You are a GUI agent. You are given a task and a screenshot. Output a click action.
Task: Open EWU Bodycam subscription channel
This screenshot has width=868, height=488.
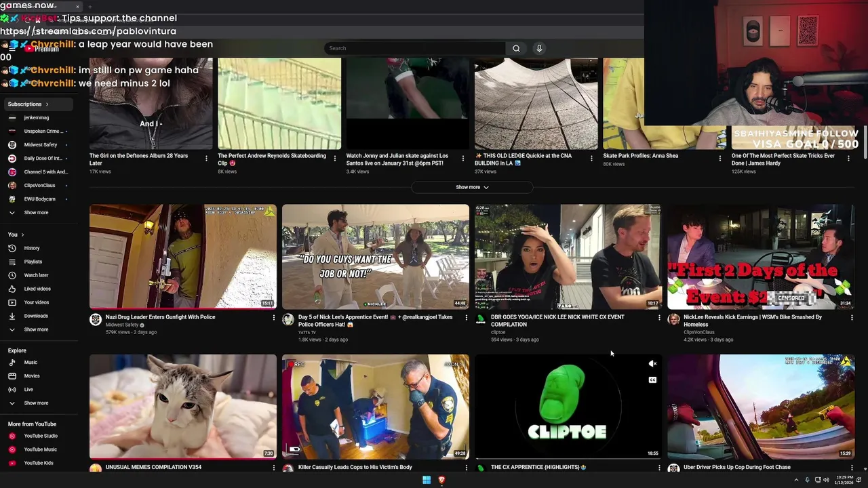coord(39,199)
